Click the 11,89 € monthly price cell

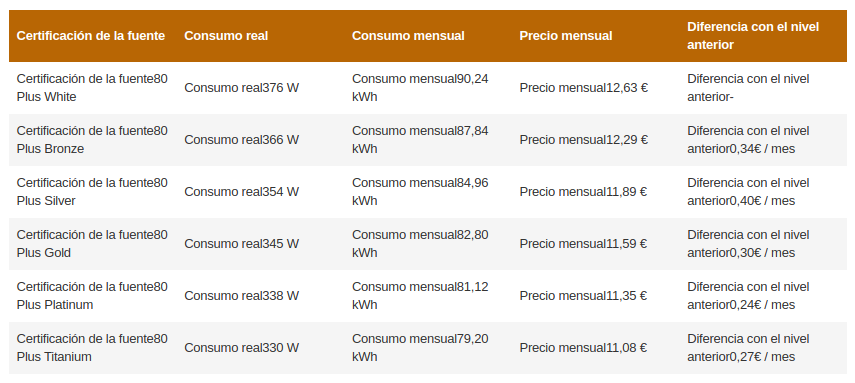tap(596, 192)
